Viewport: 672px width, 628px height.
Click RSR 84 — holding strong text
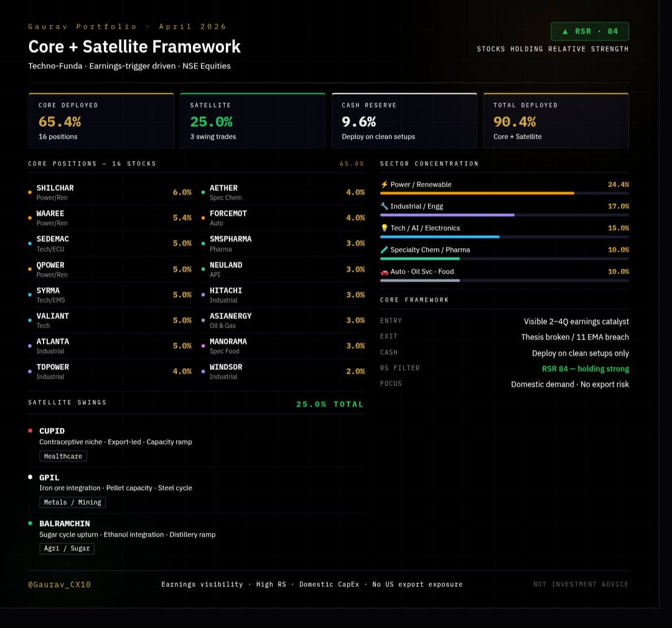[x=586, y=369]
